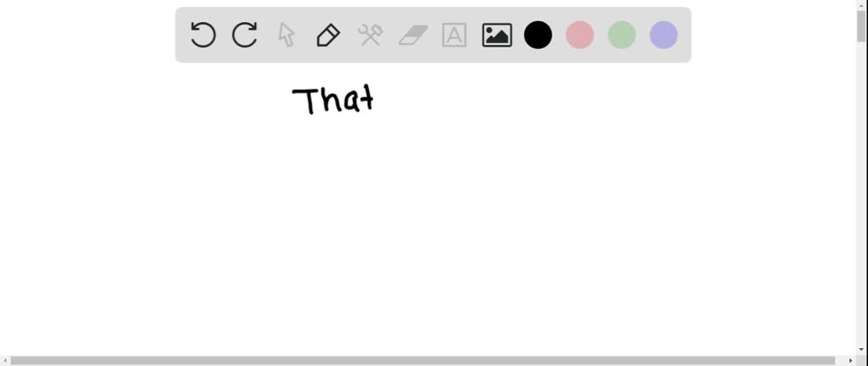Click the undo arrow icon

(x=203, y=35)
